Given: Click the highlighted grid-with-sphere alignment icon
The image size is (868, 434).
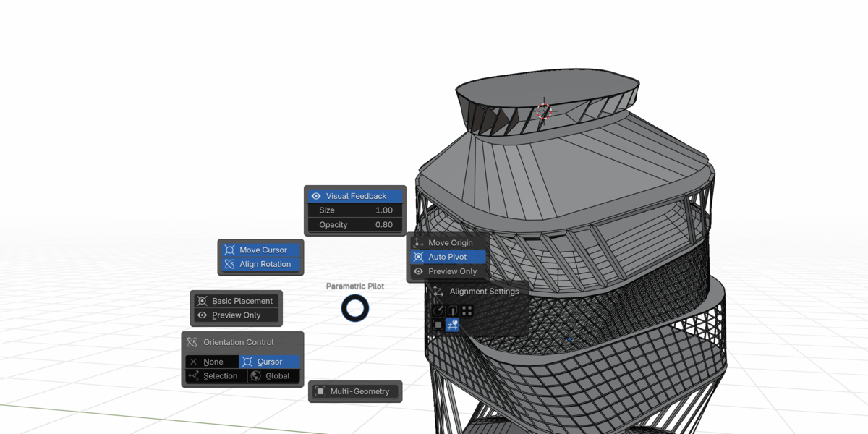Looking at the screenshot, I should [x=453, y=325].
